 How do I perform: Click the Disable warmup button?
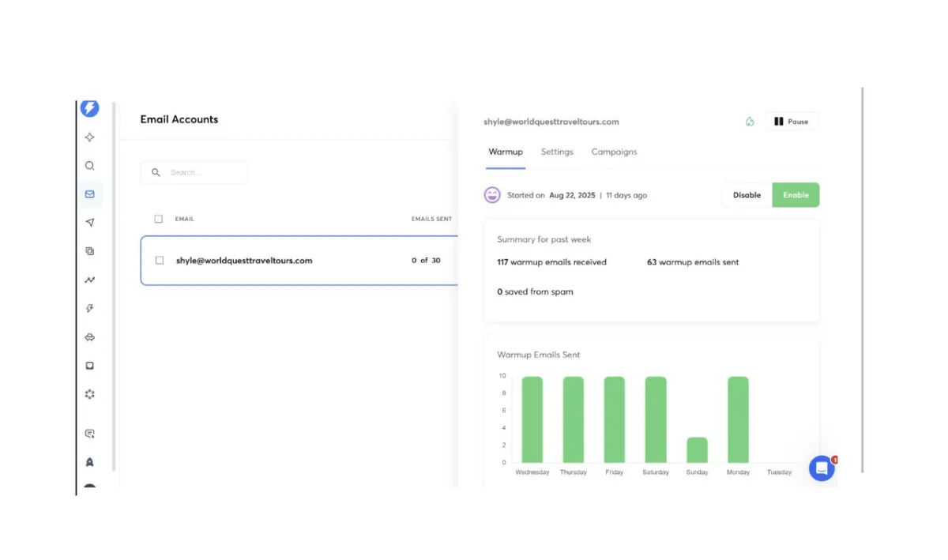pos(747,195)
